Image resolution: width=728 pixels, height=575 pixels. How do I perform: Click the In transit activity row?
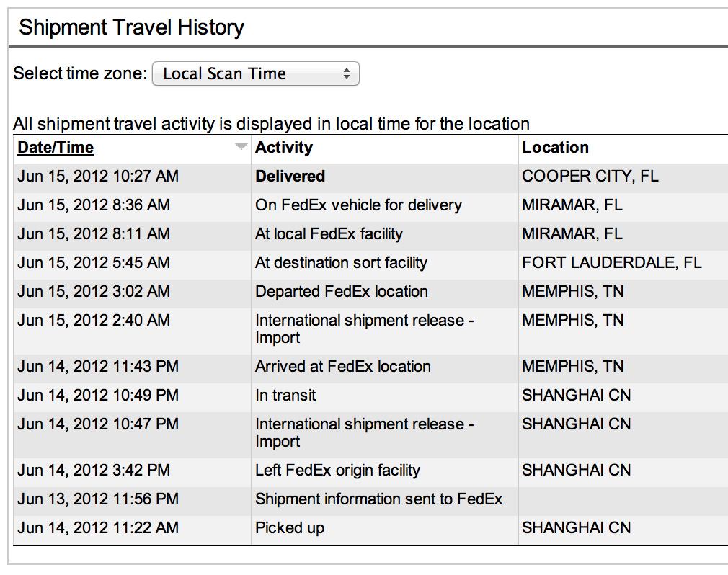[285, 396]
